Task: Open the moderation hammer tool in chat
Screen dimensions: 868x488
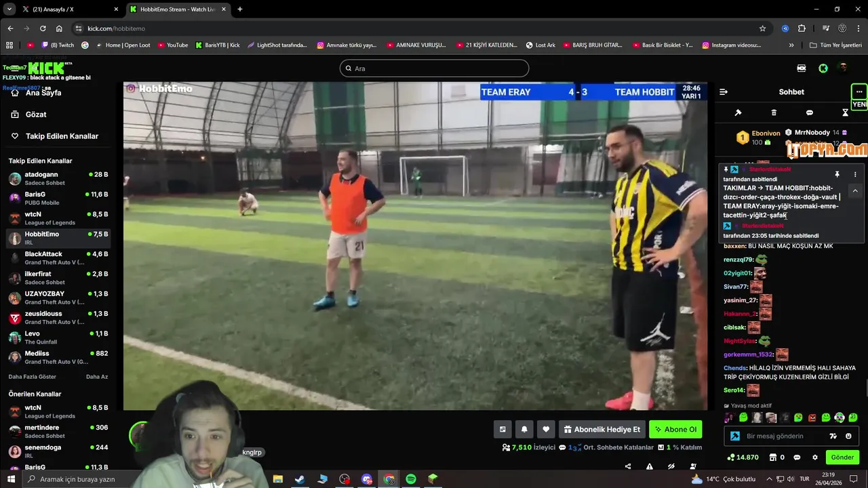Action: coord(738,113)
